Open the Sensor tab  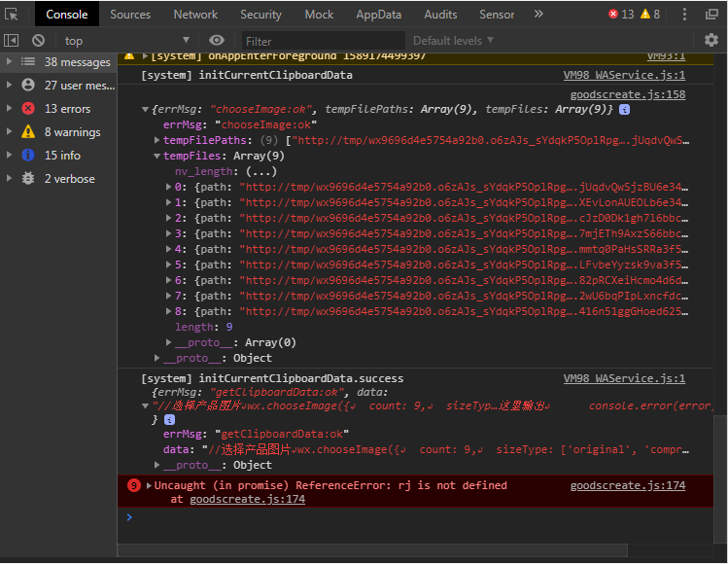click(497, 15)
